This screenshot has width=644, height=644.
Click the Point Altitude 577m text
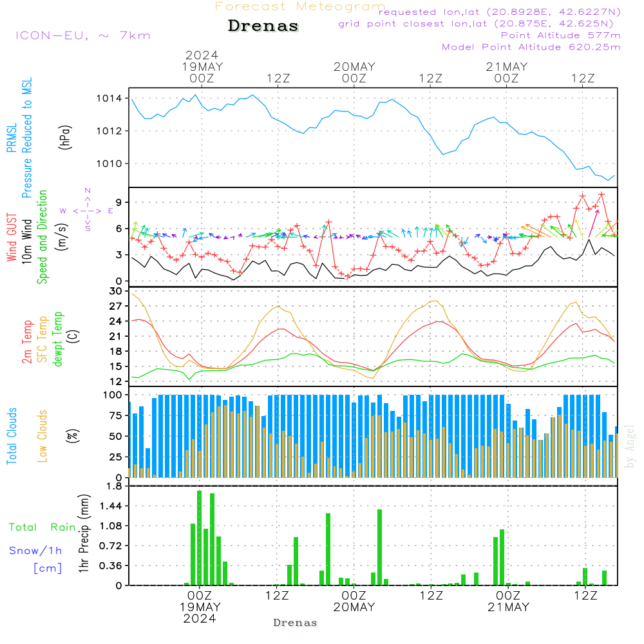click(560, 35)
